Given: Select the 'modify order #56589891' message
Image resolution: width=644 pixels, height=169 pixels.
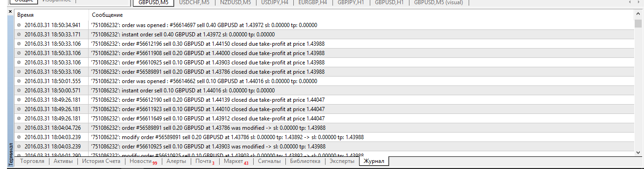Looking at the screenshot, I should [228, 137].
